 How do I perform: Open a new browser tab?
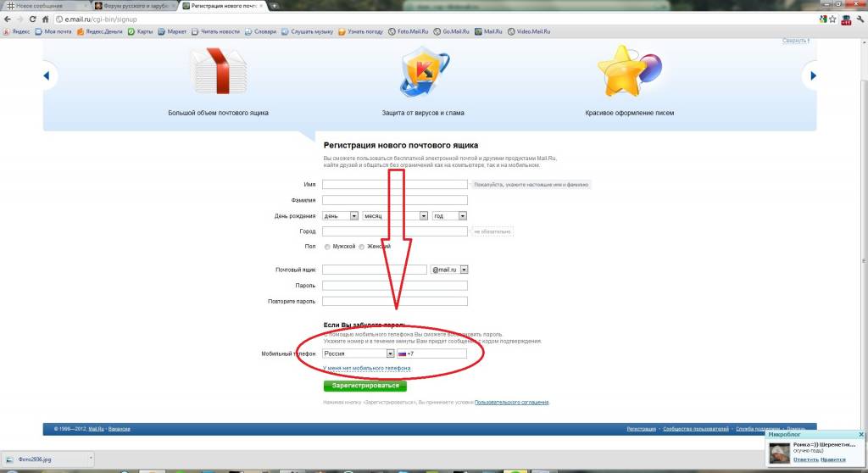[274, 6]
